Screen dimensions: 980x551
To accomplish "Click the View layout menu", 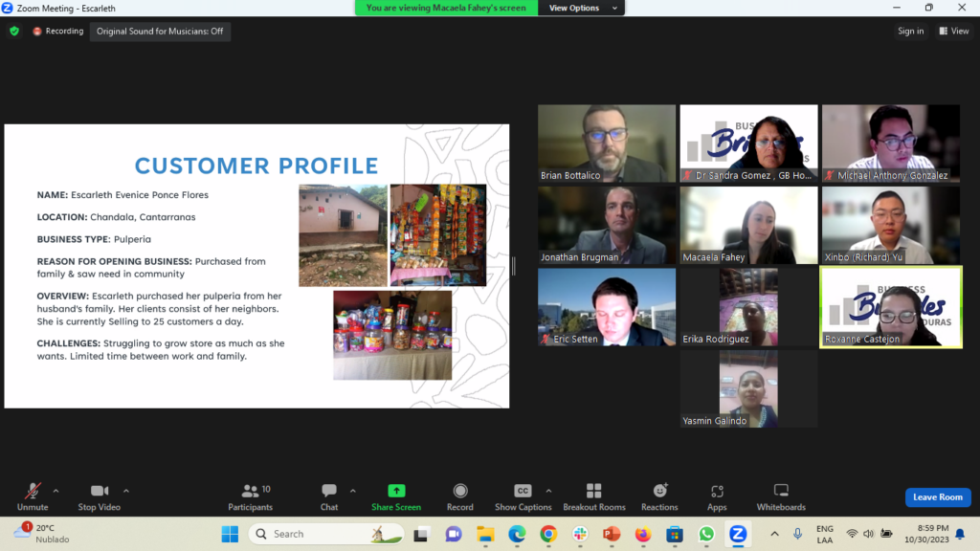I will point(954,31).
